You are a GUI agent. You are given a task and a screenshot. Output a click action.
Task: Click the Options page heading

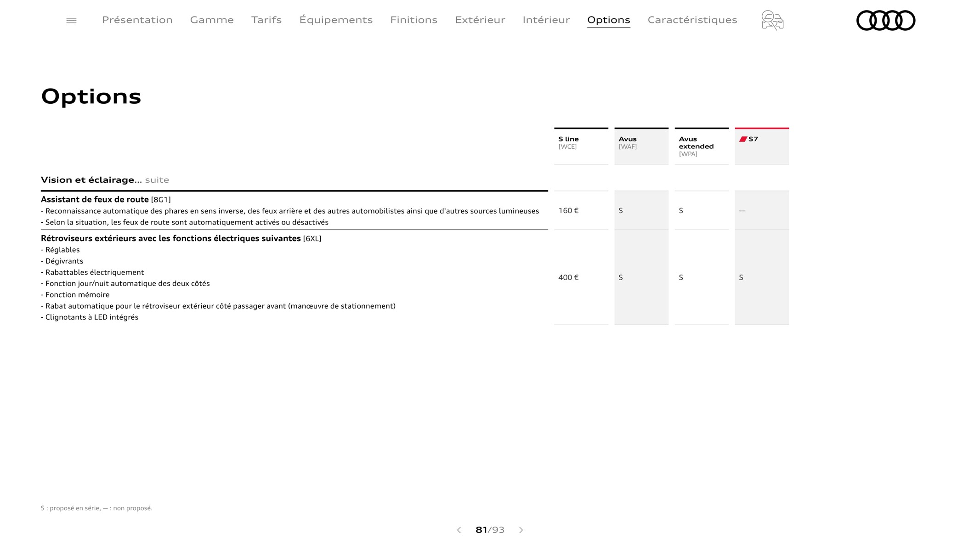click(91, 96)
